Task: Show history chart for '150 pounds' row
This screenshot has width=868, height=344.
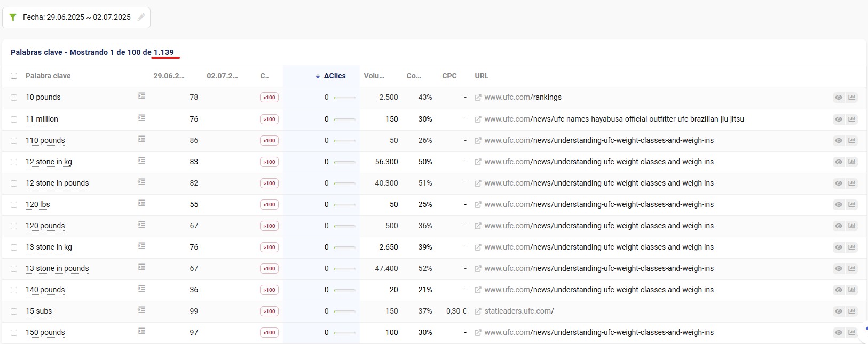Action: click(x=851, y=332)
